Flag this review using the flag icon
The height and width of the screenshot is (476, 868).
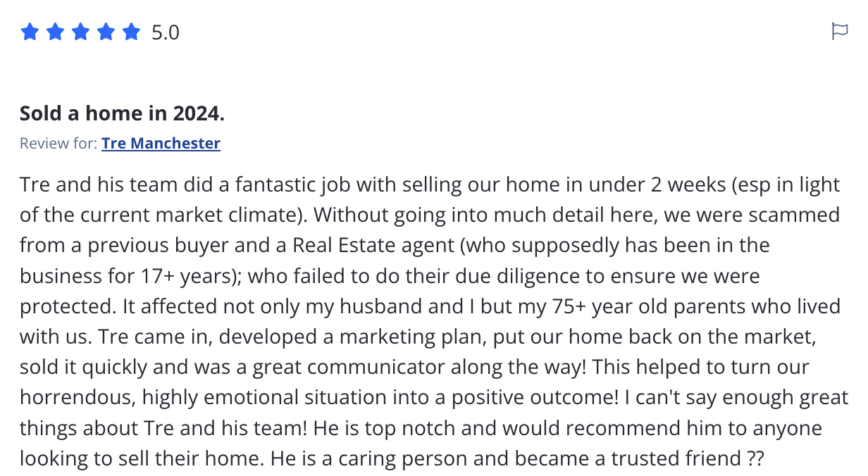point(839,32)
